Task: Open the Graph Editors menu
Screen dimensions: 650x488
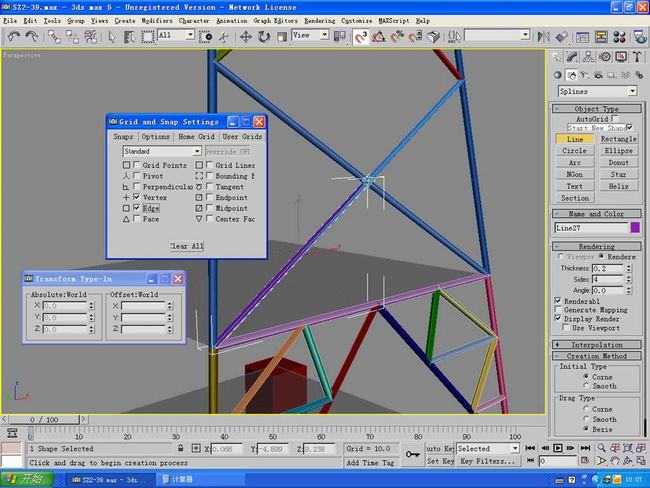Action: coord(275,20)
